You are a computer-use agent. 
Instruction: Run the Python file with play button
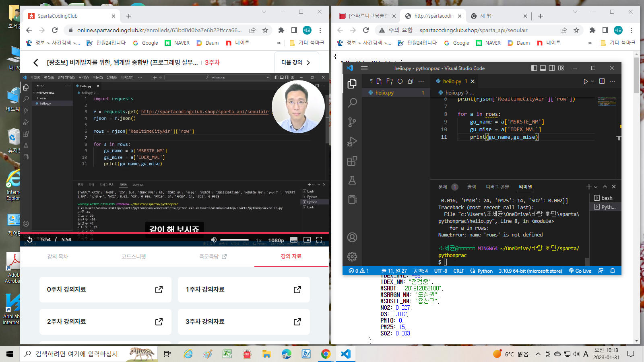(586, 81)
